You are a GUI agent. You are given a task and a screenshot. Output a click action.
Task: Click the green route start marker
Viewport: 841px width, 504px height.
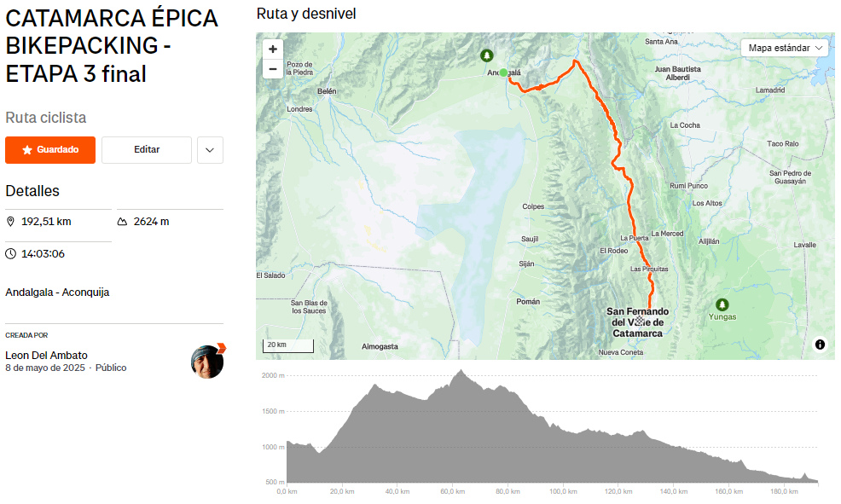click(503, 73)
